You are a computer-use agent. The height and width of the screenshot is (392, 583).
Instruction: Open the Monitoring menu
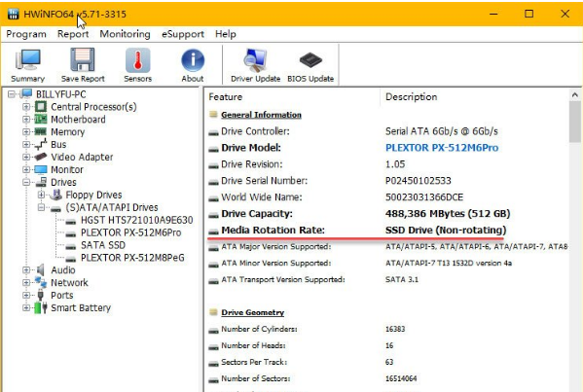[x=125, y=34]
